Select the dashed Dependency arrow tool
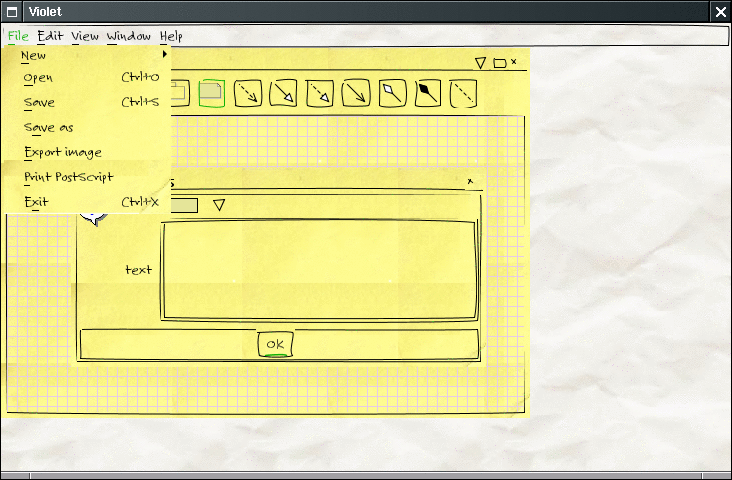Viewport: 732px width, 480px height. pyautogui.click(x=247, y=93)
